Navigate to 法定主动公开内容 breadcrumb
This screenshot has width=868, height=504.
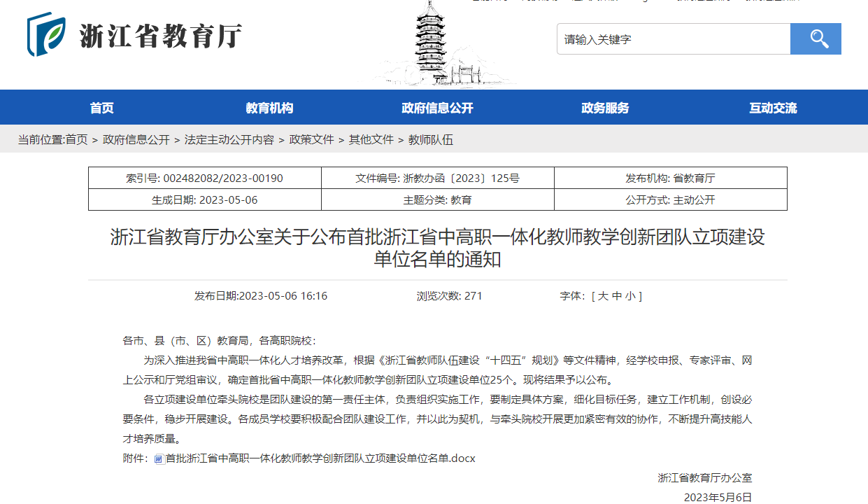tap(229, 140)
